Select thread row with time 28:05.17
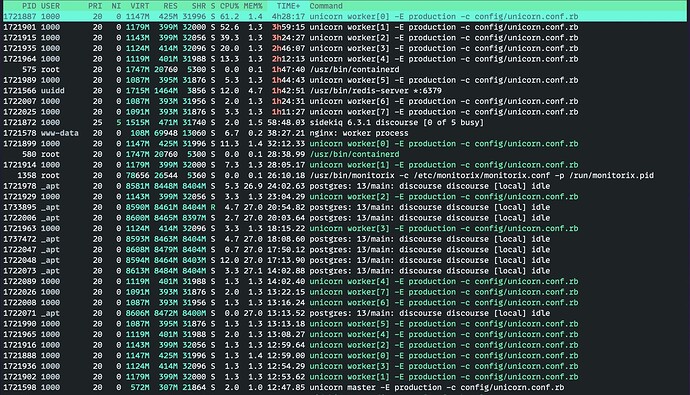 pos(345,165)
